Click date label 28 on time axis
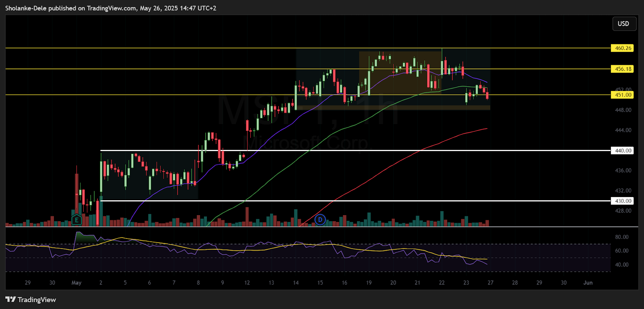Screen dimensions: 644x309 point(515,283)
